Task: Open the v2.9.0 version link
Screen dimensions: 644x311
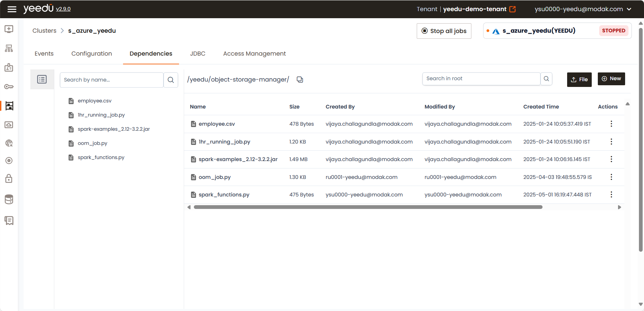Action: 63,9
